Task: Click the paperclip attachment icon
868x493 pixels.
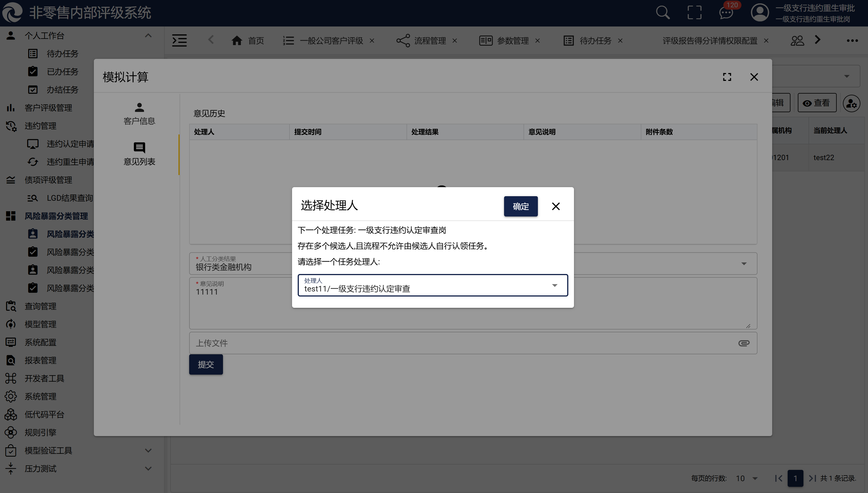Action: [x=744, y=343]
